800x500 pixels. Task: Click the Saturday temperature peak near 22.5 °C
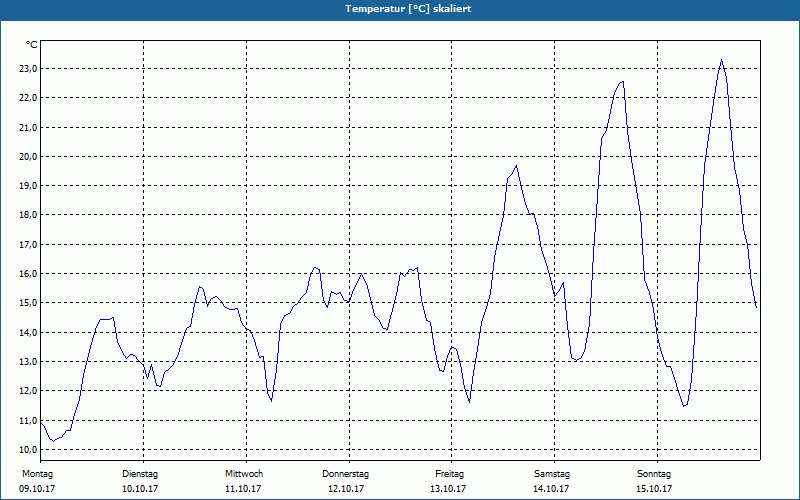[x=622, y=82]
